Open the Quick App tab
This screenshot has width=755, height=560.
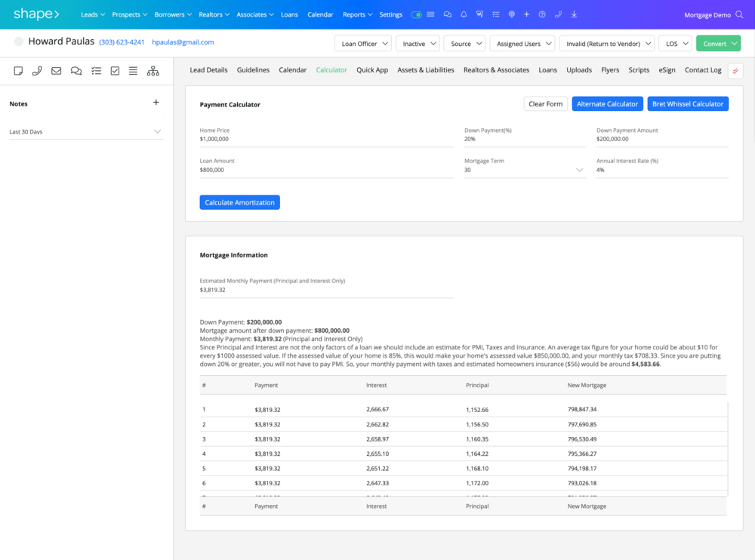(372, 70)
